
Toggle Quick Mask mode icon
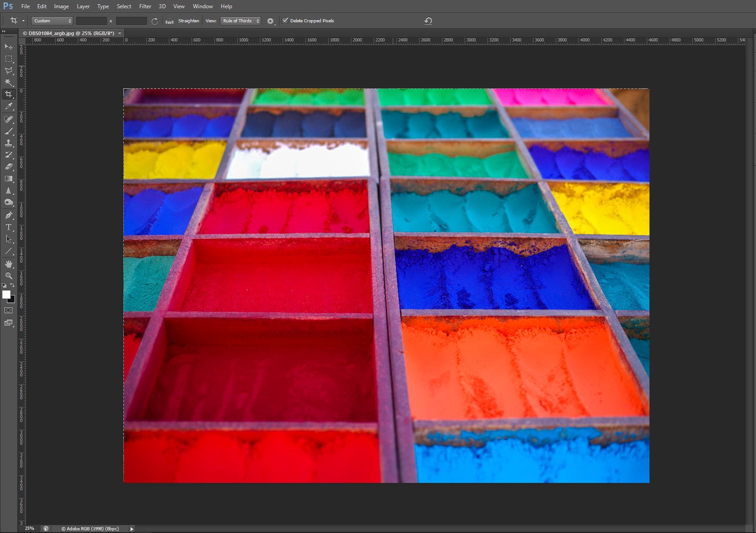click(x=9, y=310)
